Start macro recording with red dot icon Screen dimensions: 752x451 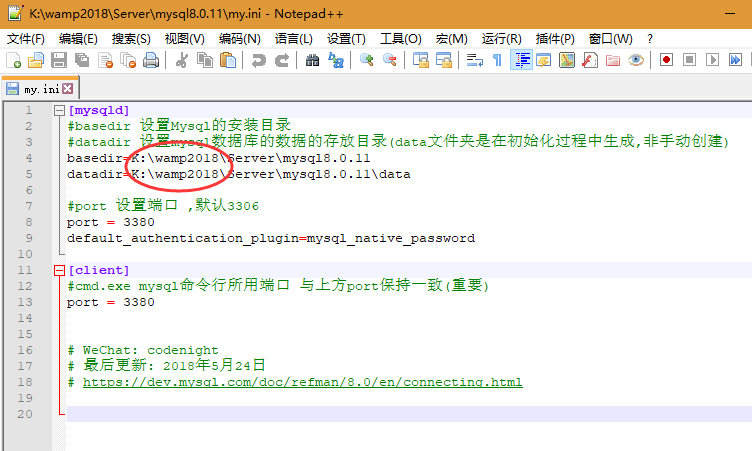pos(666,60)
